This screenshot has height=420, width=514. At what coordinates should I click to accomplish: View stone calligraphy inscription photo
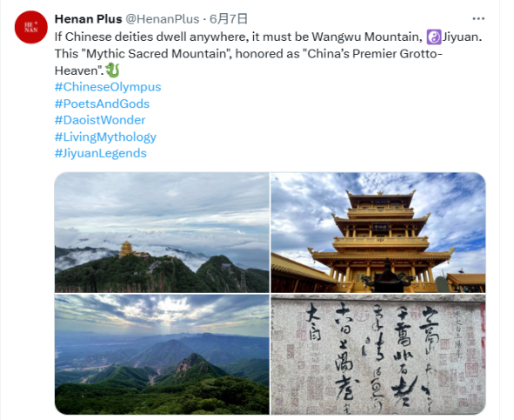click(378, 355)
